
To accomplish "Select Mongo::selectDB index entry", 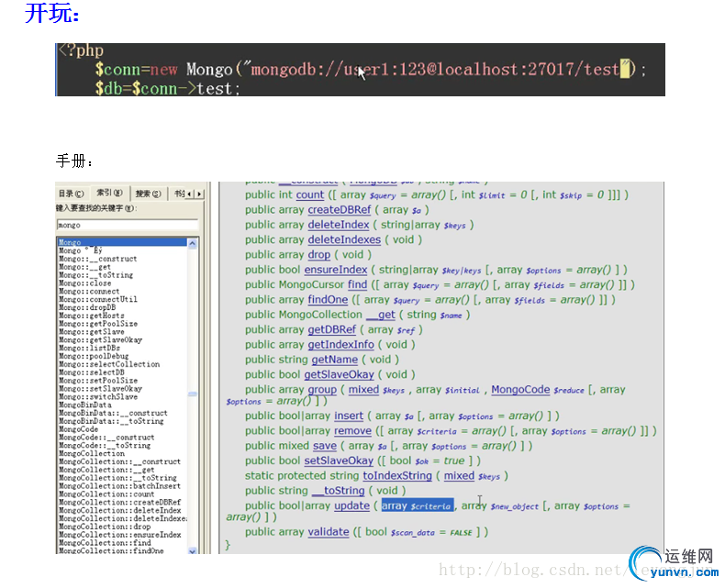I will click(93, 372).
